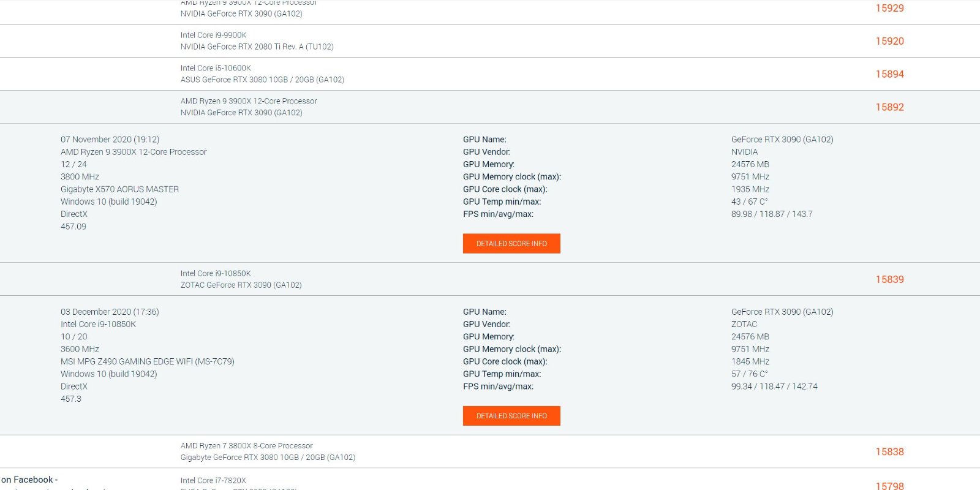Open detailed score info for Ryzen 9 3900X result
980x490 pixels.
pyautogui.click(x=511, y=243)
